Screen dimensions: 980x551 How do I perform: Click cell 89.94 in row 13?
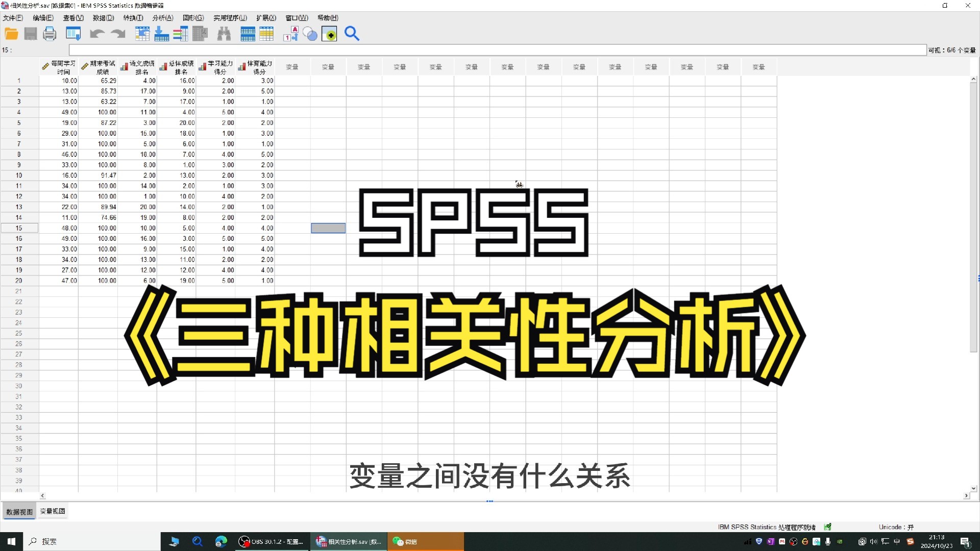click(98, 207)
